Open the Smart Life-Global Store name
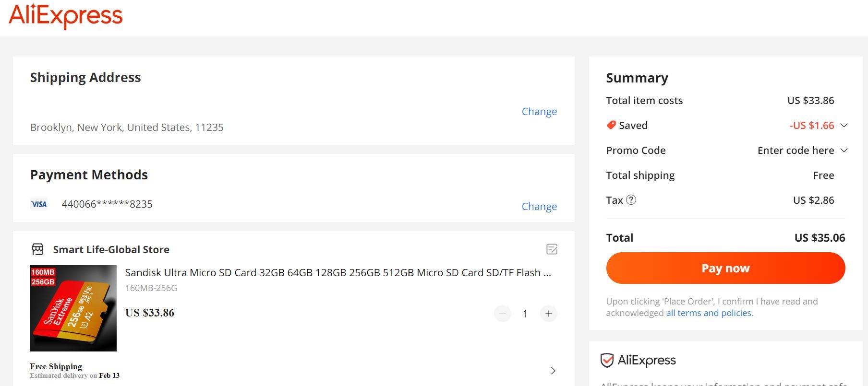Viewport: 868px width, 386px height. (x=111, y=250)
